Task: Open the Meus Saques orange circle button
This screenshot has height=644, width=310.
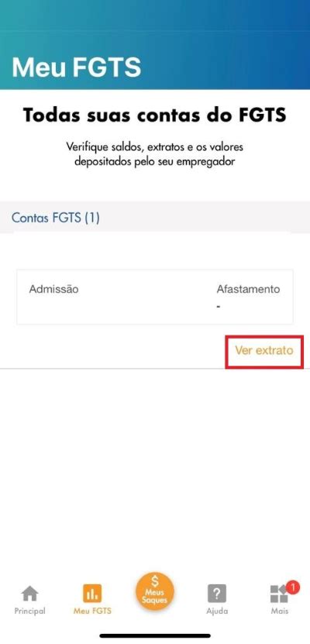Action: (x=155, y=591)
